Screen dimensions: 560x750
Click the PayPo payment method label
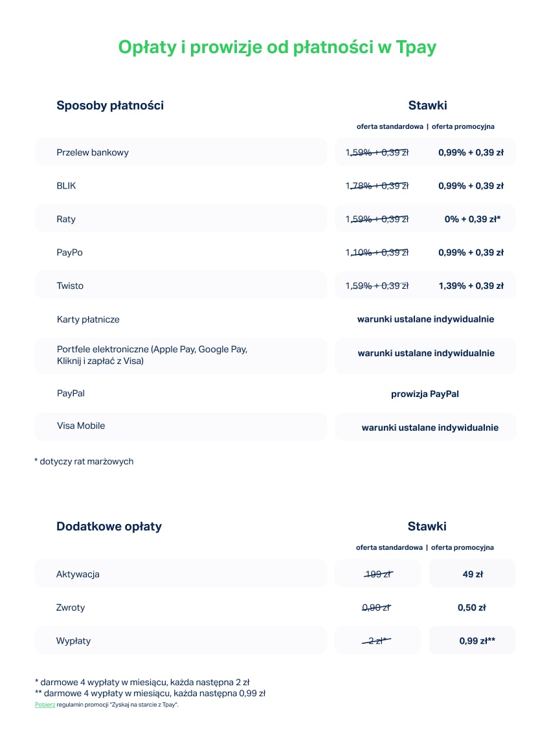[x=69, y=253]
